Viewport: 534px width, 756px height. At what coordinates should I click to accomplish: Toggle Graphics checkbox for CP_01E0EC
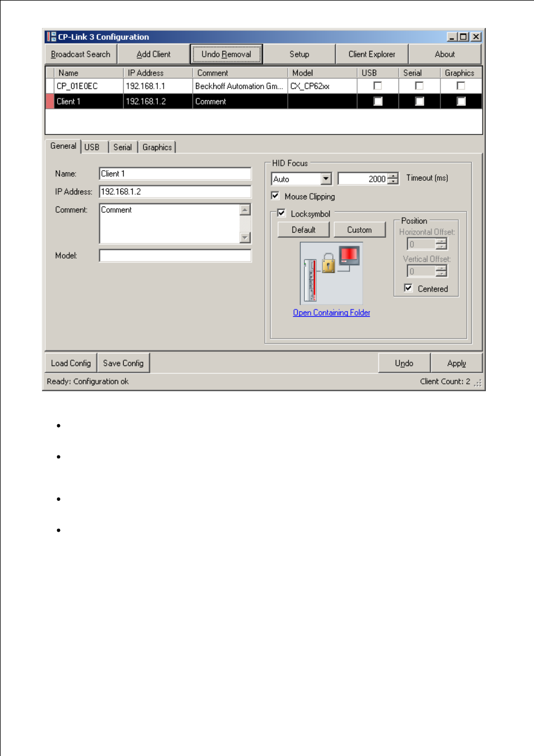click(461, 86)
